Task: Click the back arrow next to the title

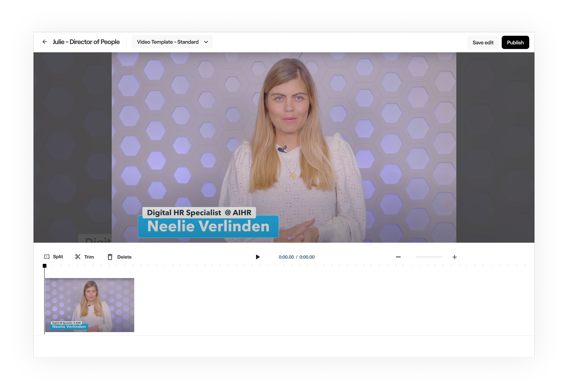Action: click(45, 42)
